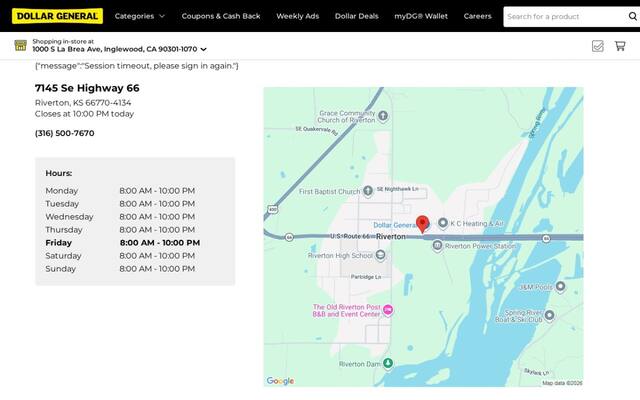Select the Monday hours row

120,191
